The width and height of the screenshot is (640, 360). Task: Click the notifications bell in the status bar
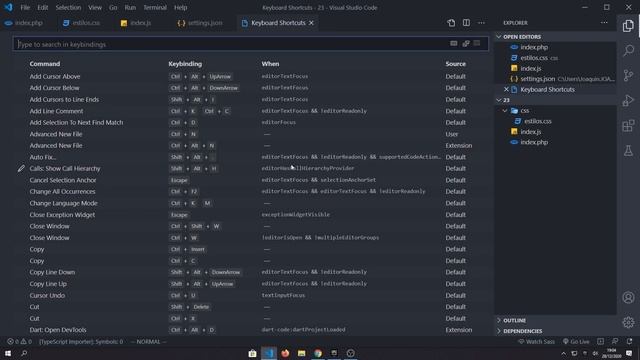tap(629, 342)
